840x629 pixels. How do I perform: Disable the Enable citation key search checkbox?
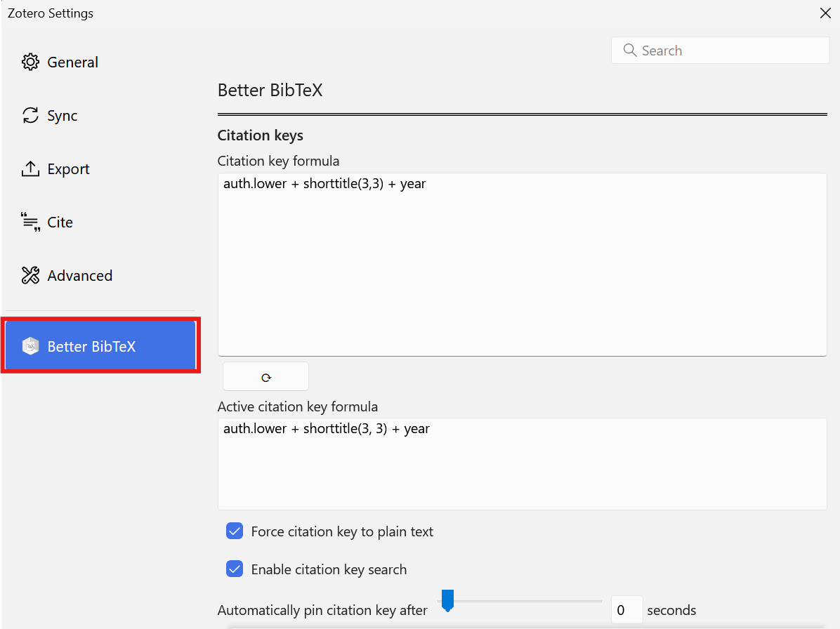tap(235, 569)
